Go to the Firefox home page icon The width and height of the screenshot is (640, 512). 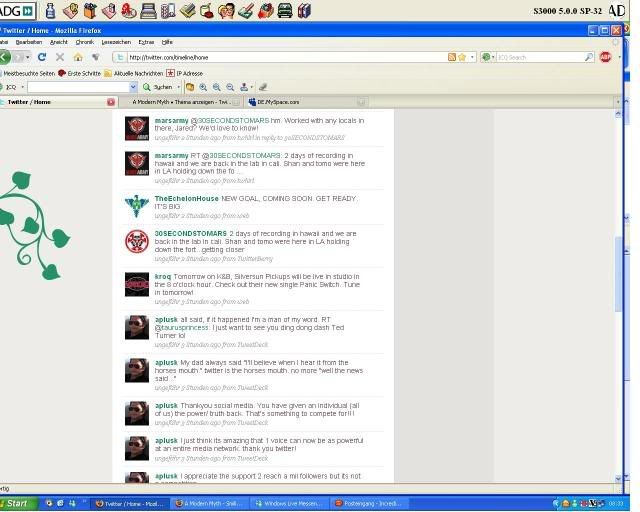tap(78, 57)
